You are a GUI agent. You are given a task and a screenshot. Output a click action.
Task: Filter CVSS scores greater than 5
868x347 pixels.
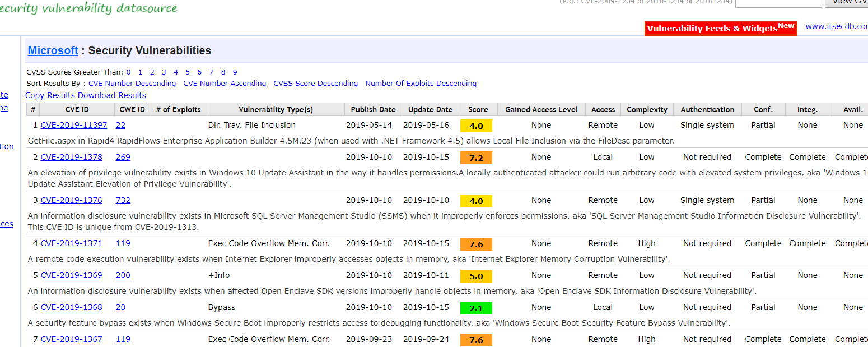[x=188, y=72]
